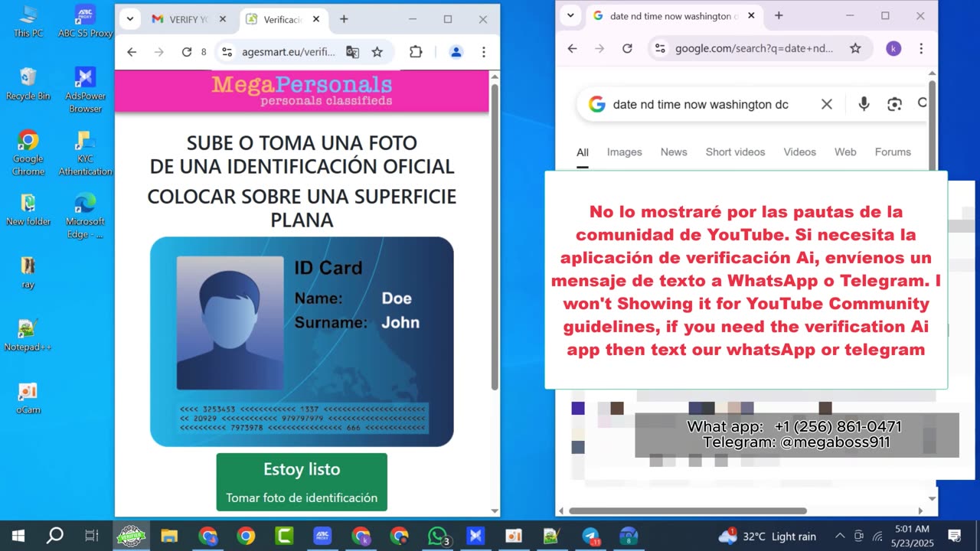Open KYC Athentication desktop icon
980x551 pixels.
[85, 152]
